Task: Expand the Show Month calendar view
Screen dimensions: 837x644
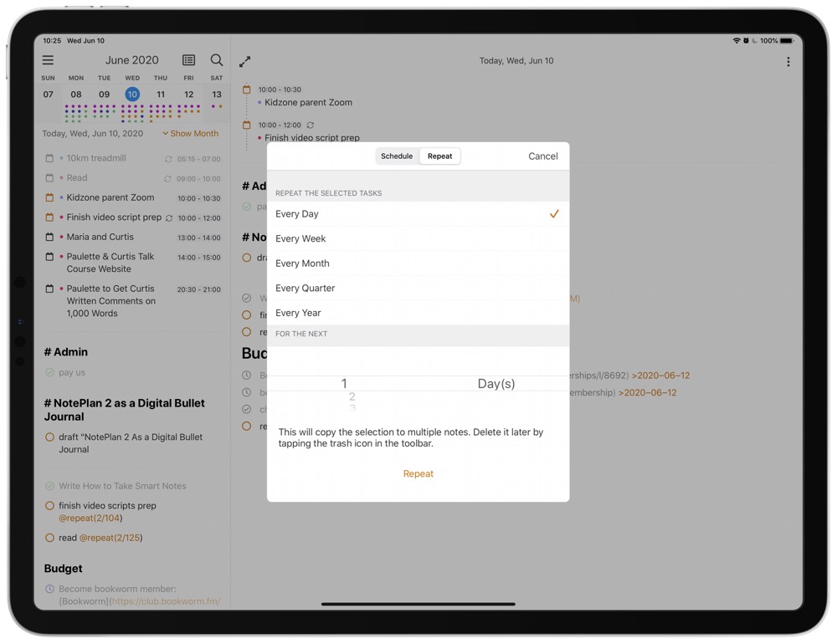Action: [190, 134]
